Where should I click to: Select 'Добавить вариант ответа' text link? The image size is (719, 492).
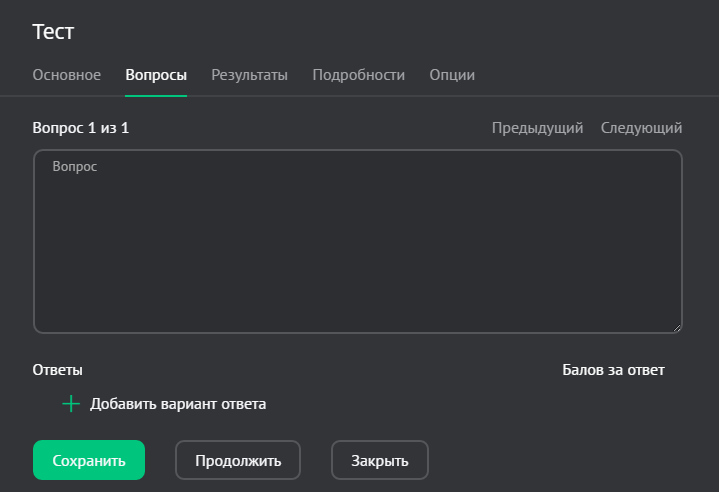178,404
